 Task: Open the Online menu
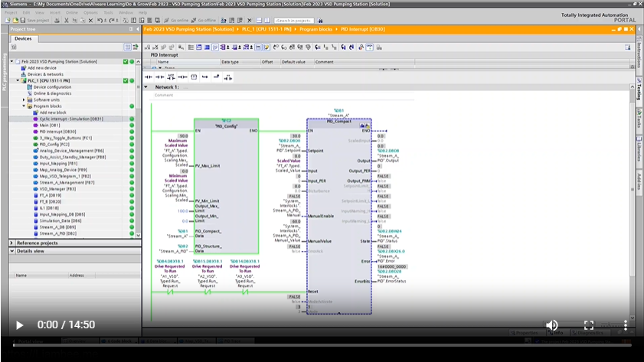(x=70, y=12)
